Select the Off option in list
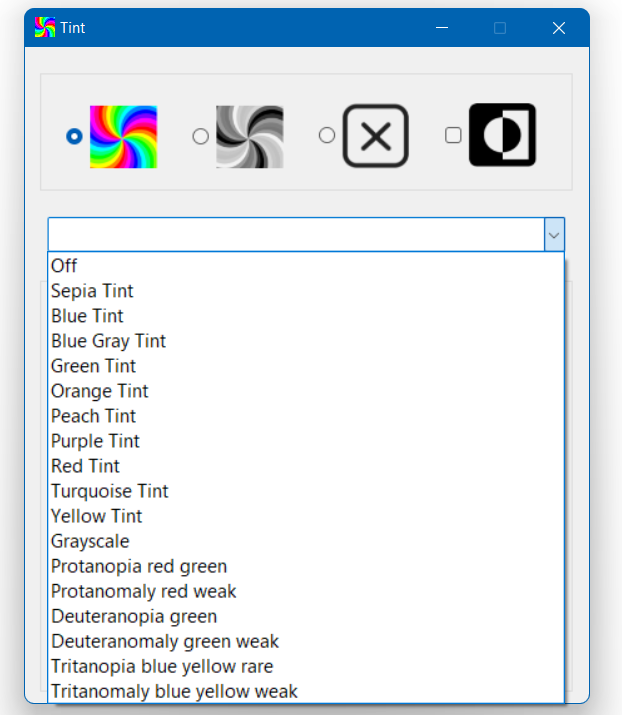 64,266
